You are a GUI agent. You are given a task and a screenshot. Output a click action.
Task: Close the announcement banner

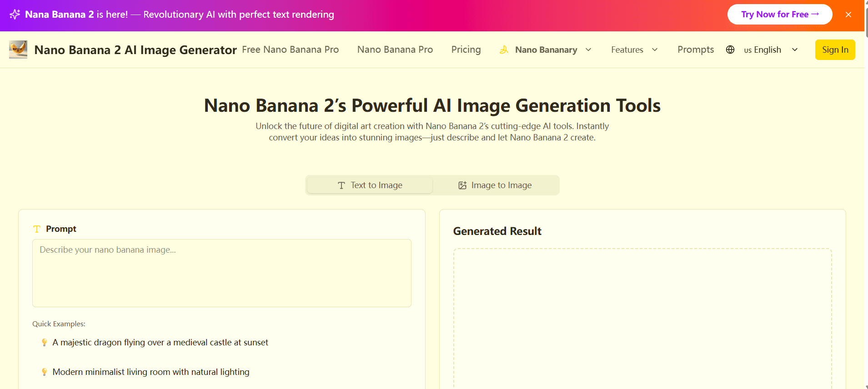848,15
